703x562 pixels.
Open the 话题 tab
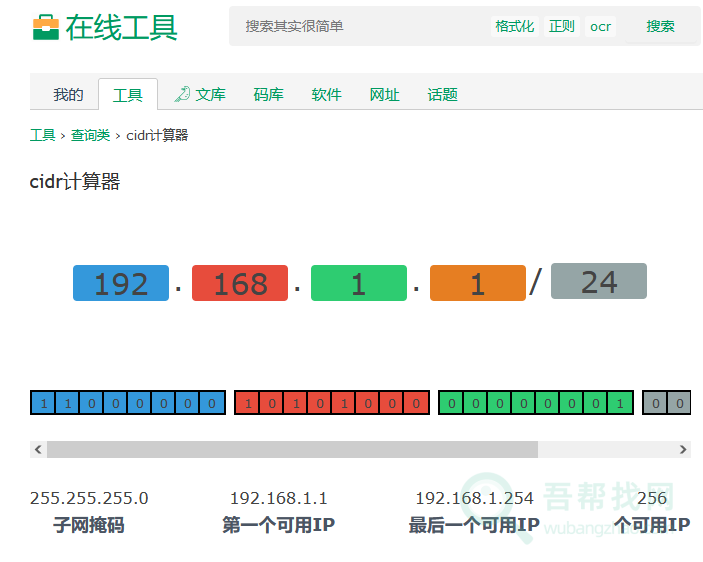tap(442, 95)
